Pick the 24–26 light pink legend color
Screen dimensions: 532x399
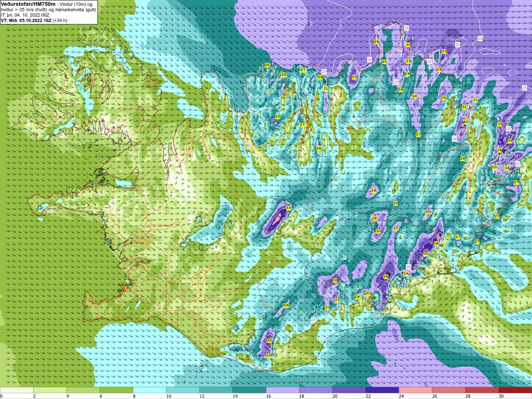point(416,390)
